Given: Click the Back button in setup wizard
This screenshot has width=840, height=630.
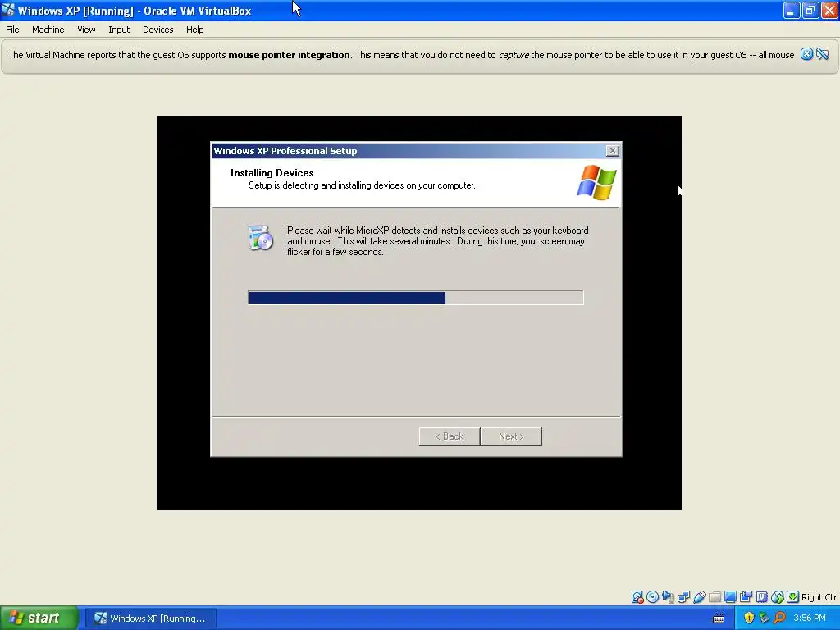Looking at the screenshot, I should pyautogui.click(x=450, y=436).
